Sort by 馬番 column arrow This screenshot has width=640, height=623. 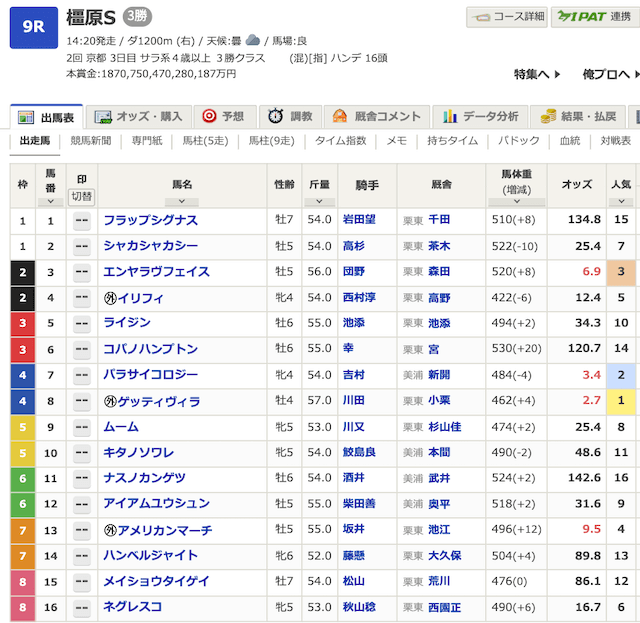pos(51,201)
